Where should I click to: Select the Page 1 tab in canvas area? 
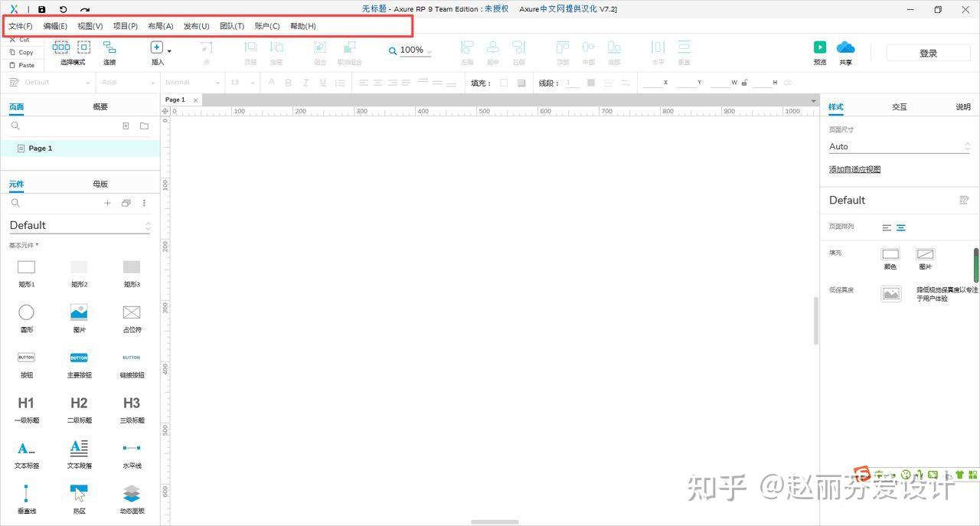175,99
